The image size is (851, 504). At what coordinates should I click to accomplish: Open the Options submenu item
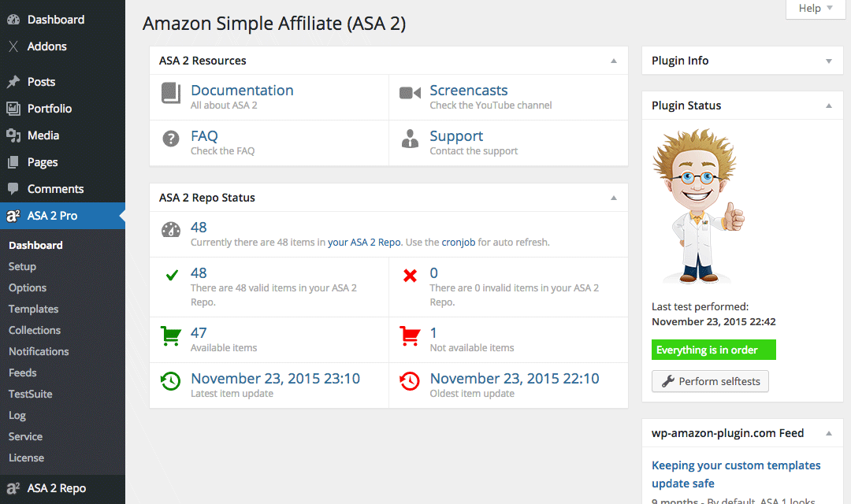tap(27, 287)
